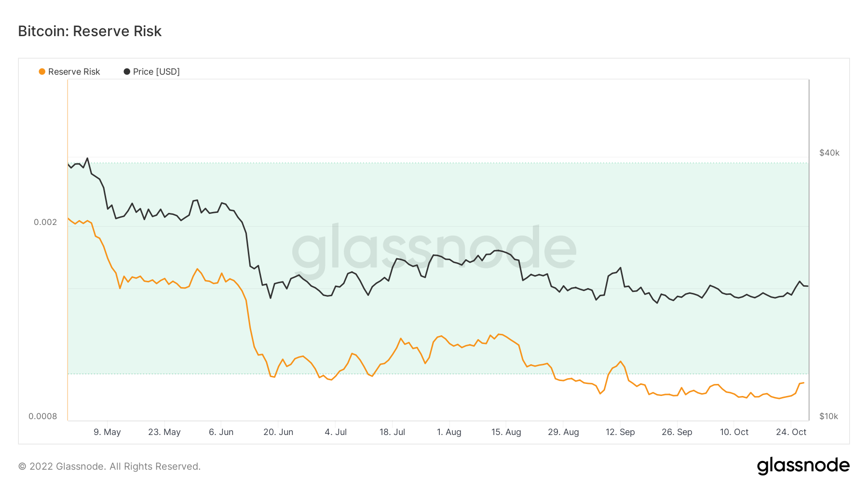Click the 0.0008 left axis label

point(43,416)
